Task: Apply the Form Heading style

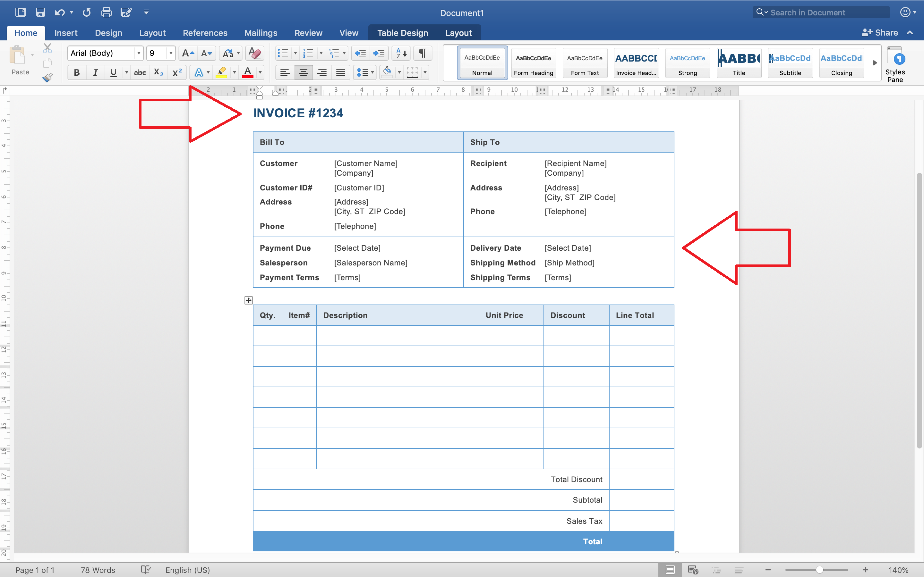Action: coord(534,63)
